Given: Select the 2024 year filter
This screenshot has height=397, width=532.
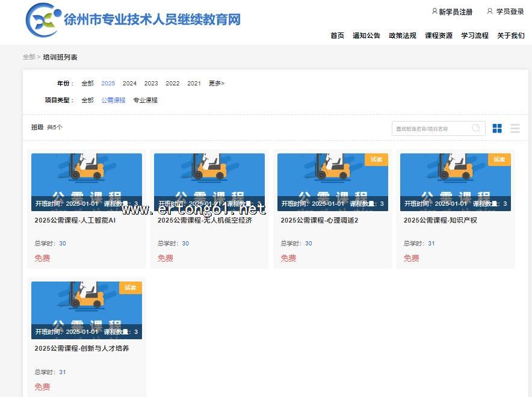Looking at the screenshot, I should [x=129, y=84].
